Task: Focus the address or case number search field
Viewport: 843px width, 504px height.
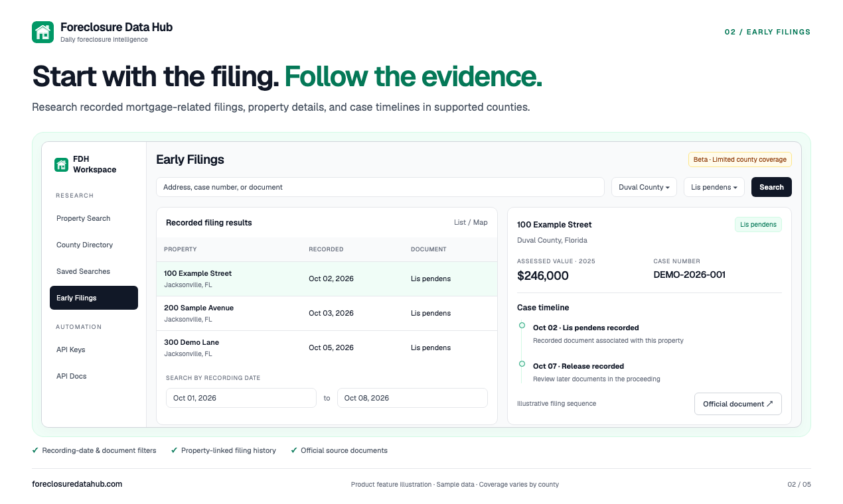Action: point(380,187)
